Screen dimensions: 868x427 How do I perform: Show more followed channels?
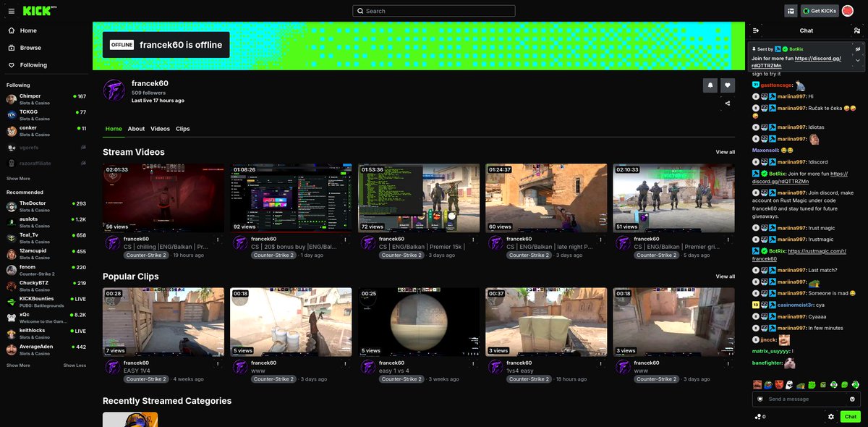coord(18,178)
